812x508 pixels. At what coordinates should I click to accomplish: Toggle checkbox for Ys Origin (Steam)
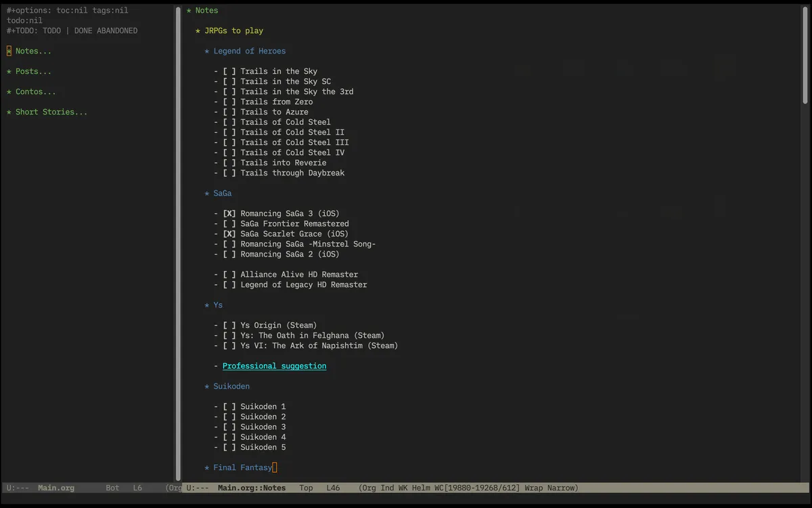[229, 325]
